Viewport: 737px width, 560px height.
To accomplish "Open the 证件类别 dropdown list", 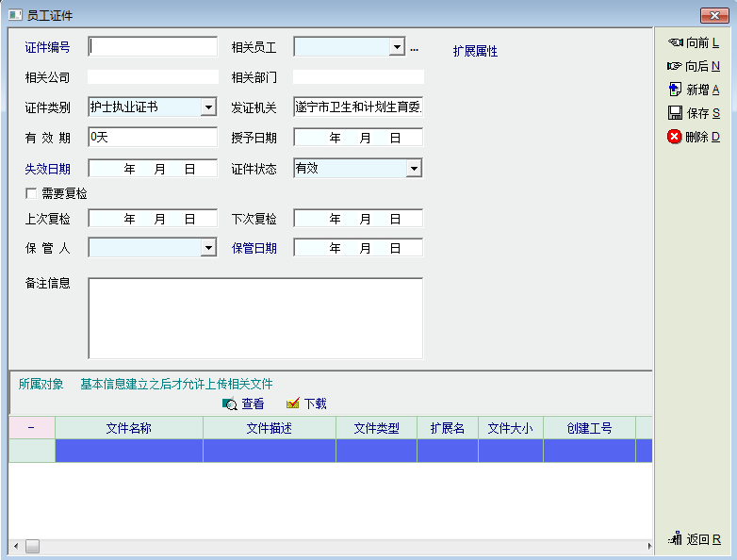I will pos(208,107).
